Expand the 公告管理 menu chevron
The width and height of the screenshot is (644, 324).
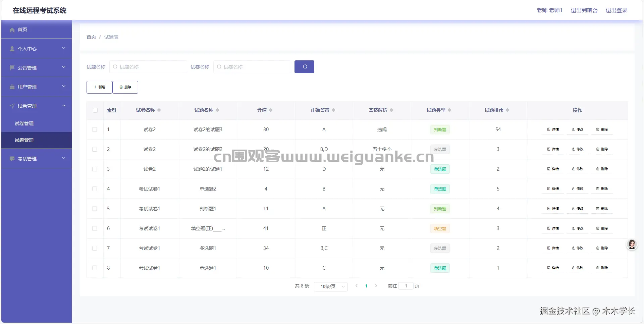coord(64,67)
